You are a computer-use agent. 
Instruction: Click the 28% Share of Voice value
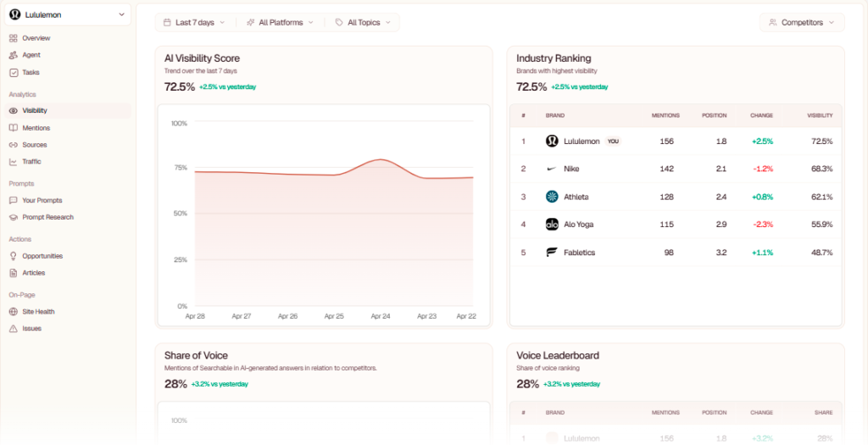175,384
